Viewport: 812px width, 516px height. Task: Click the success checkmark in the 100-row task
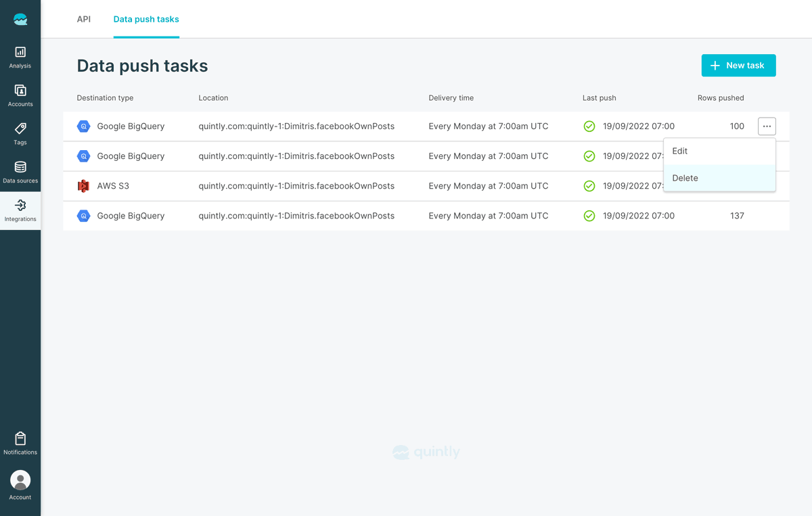tap(589, 126)
